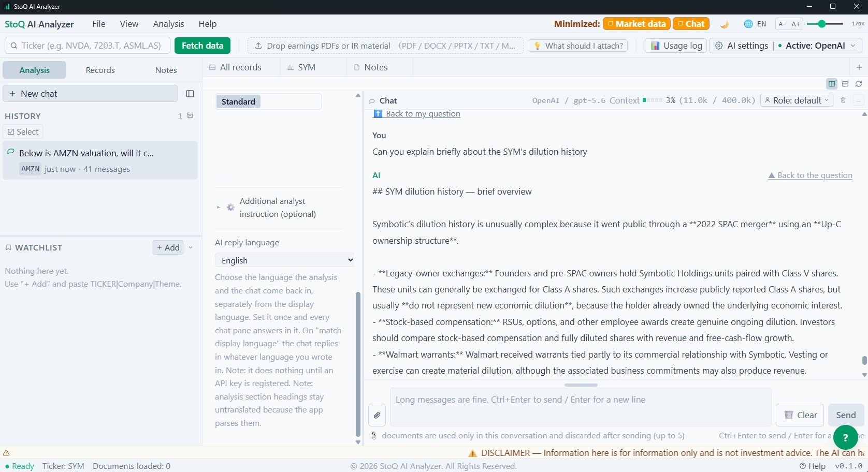Image resolution: width=868 pixels, height=472 pixels.
Task: Select the Standard analysis mode
Action: [x=238, y=101]
